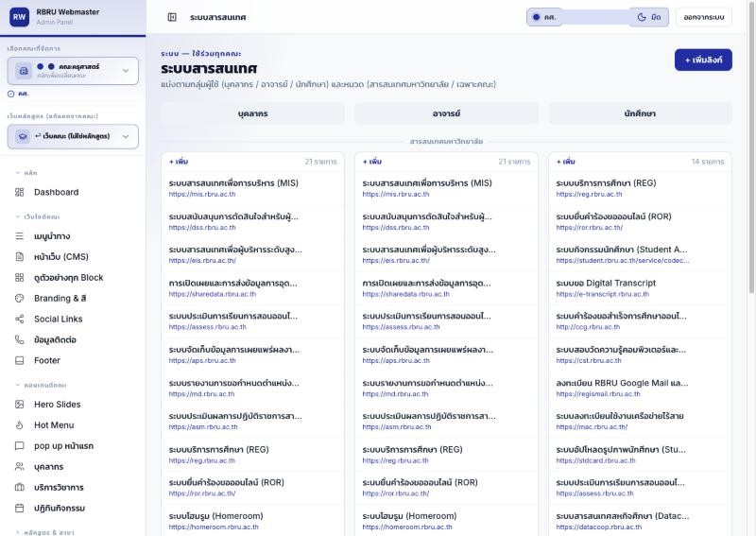The width and height of the screenshot is (756, 536).
Task: Click + เพิ่ม in the 14 รายการ column
Action: tap(565, 162)
